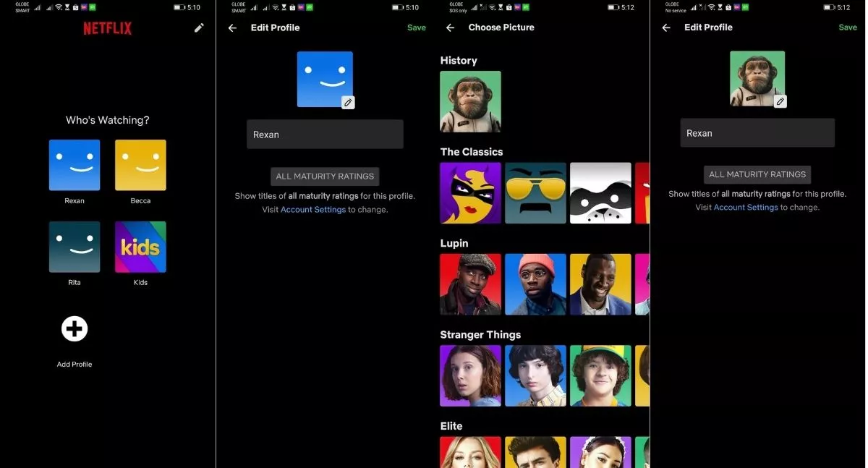This screenshot has height=468, width=868.
Task: Pick the black-and-white panda-mask Classics avatar
Action: (600, 193)
